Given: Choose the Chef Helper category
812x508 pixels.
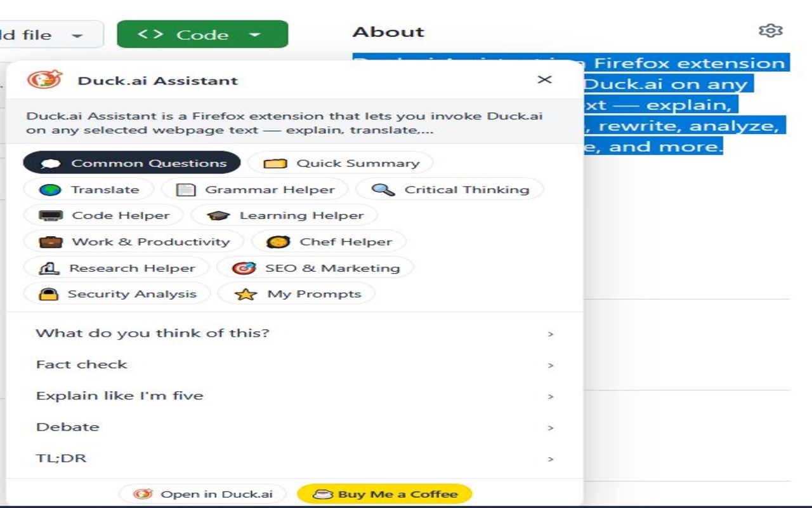Looking at the screenshot, I should (329, 241).
